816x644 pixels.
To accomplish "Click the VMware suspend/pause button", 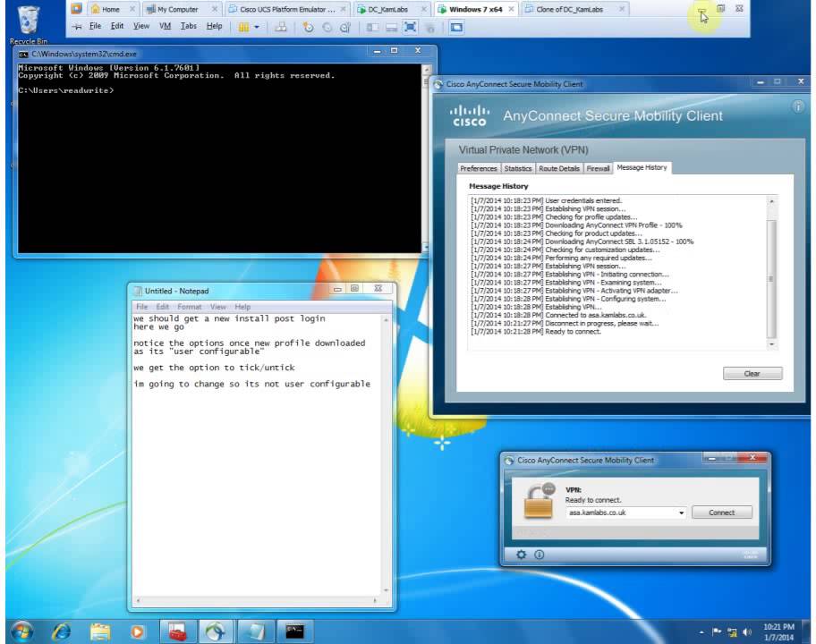I will (243, 27).
